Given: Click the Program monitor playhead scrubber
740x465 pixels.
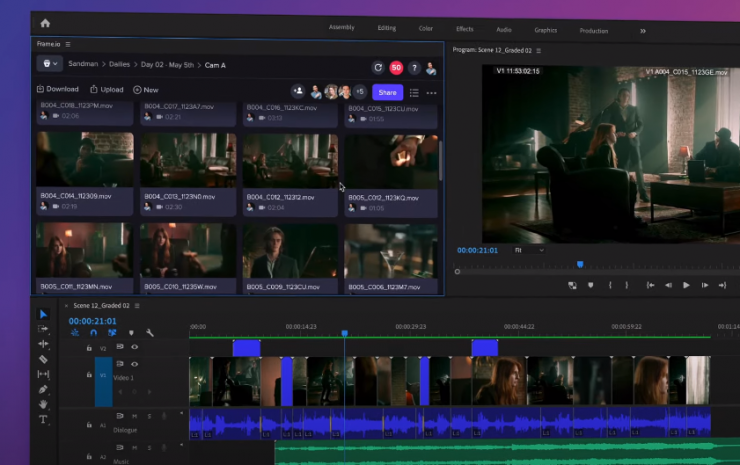Looking at the screenshot, I should (579, 264).
